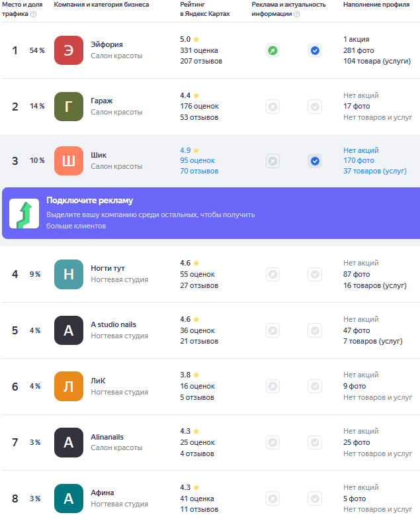Click the green advertising arrow icon for Эйфория

(x=273, y=51)
